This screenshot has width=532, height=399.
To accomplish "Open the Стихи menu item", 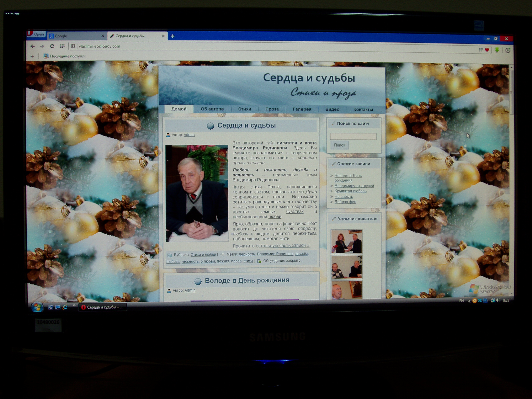I will [245, 109].
